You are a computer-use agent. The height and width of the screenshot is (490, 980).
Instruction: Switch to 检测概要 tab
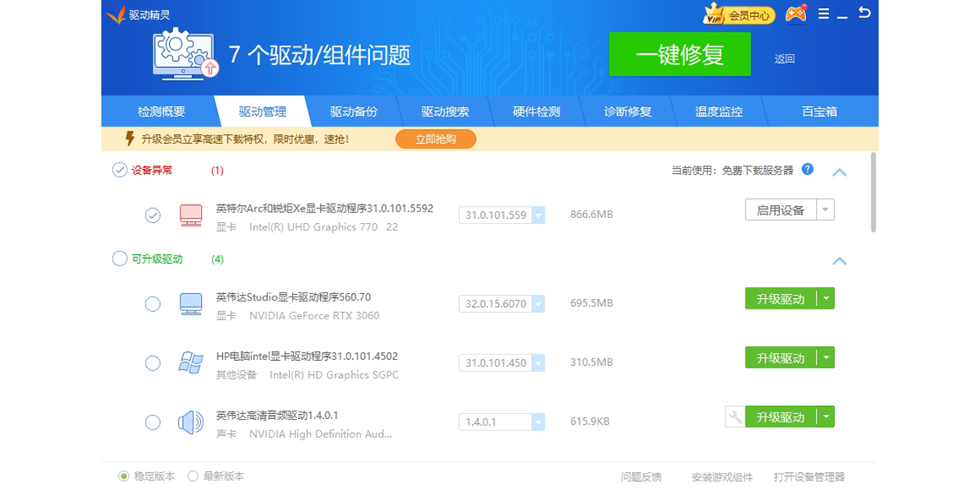(x=162, y=111)
